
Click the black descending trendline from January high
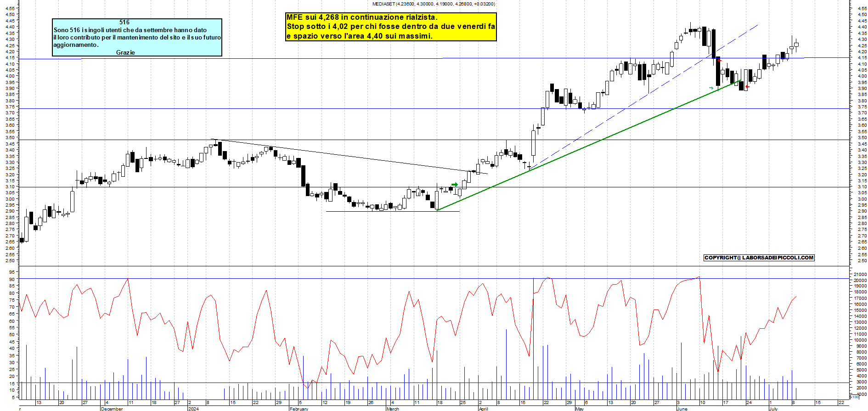coord(349,157)
